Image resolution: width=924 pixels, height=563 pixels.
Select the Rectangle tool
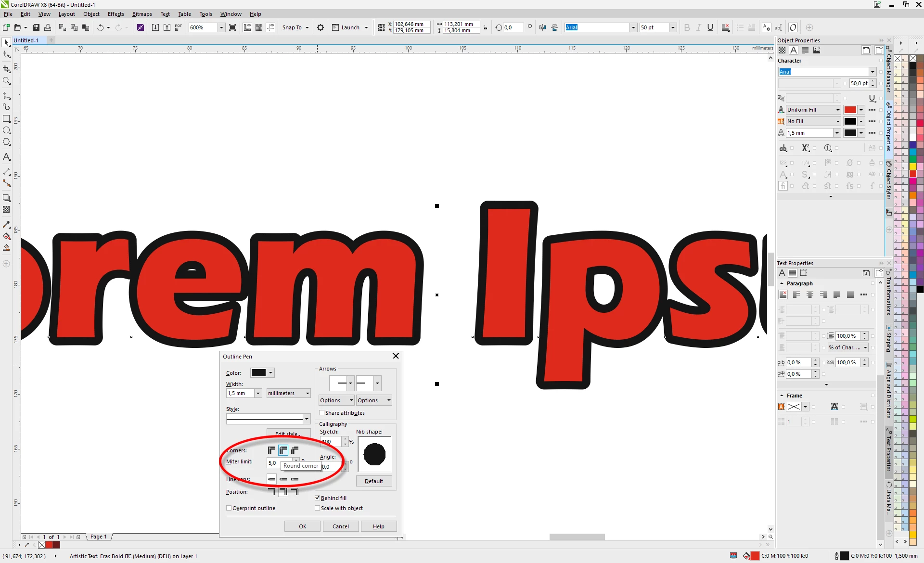[x=6, y=118]
